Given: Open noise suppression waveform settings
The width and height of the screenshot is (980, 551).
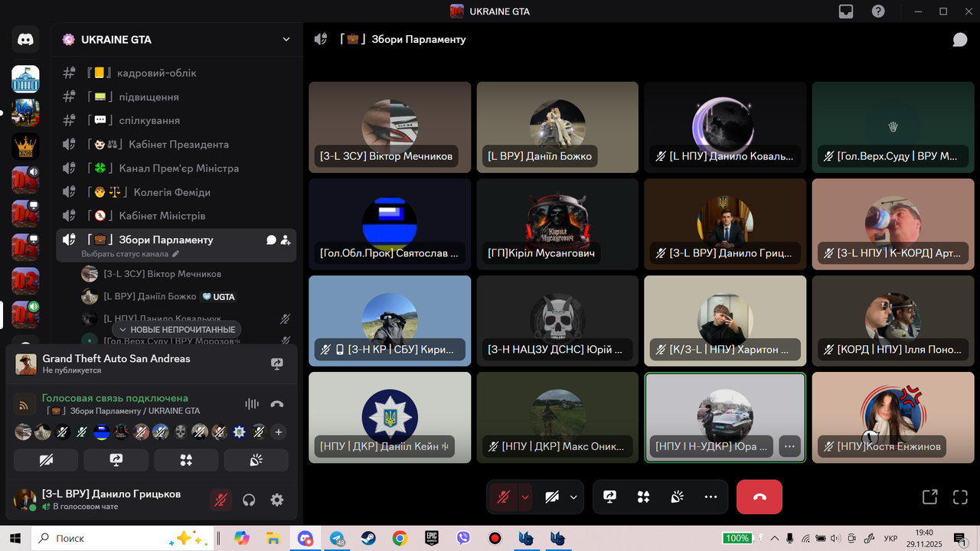Looking at the screenshot, I should click(x=251, y=404).
